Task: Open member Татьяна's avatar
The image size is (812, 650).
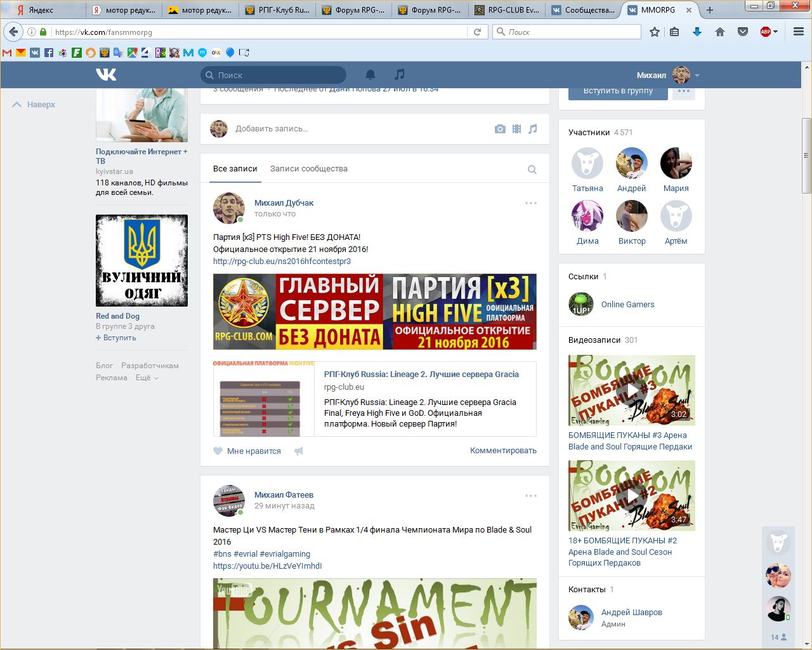Action: pyautogui.click(x=587, y=164)
